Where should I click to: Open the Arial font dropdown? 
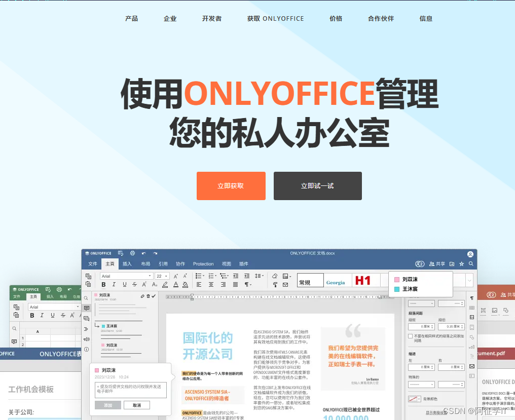click(x=126, y=276)
